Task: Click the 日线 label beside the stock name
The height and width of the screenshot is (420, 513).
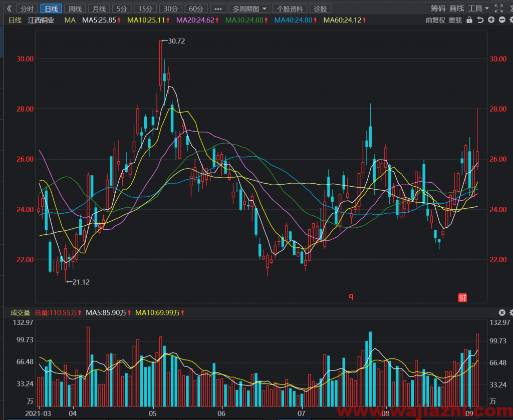Action: 15,20
